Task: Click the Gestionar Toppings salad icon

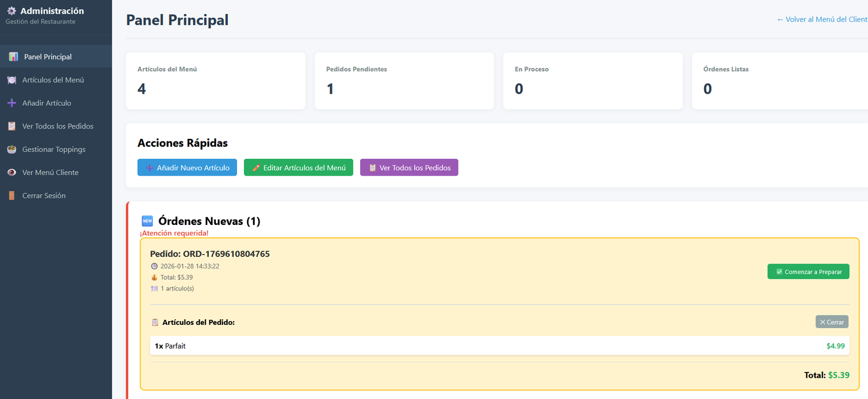Action: 12,149
